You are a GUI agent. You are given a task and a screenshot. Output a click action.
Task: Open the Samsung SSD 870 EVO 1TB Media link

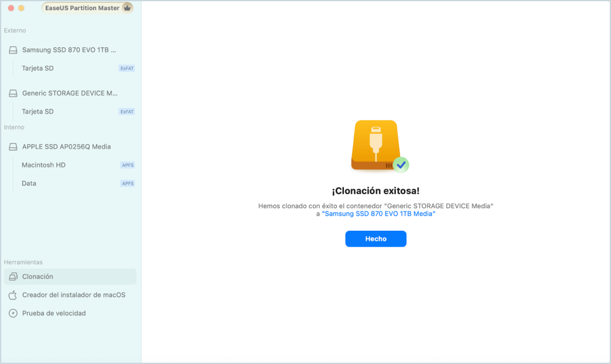click(378, 214)
